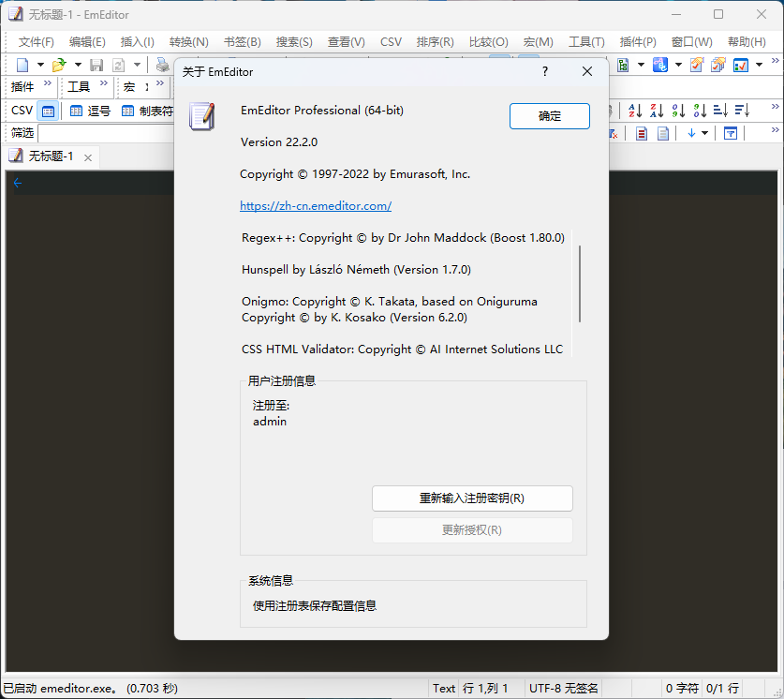Click the blue customize window check icon
Image resolution: width=784 pixels, height=699 pixels.
pos(741,65)
